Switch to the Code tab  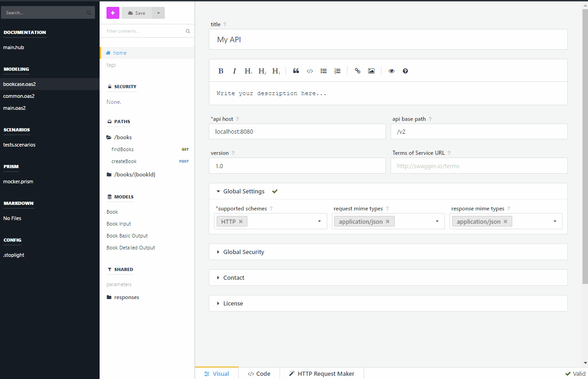pyautogui.click(x=258, y=373)
